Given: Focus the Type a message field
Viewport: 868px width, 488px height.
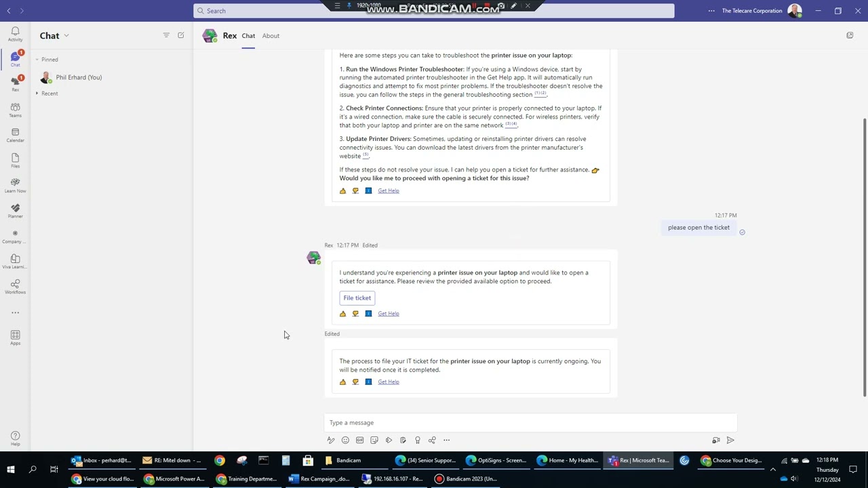Looking at the screenshot, I should tap(530, 423).
